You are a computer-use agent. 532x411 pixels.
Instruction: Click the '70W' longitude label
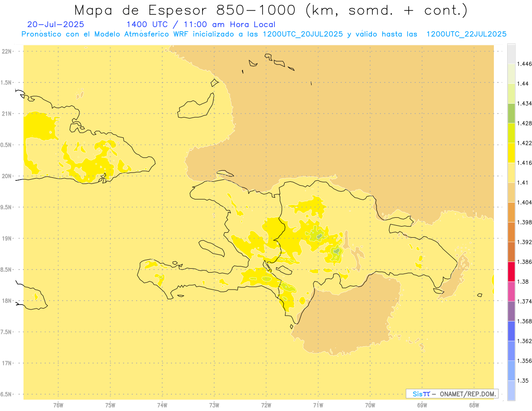coord(370,405)
